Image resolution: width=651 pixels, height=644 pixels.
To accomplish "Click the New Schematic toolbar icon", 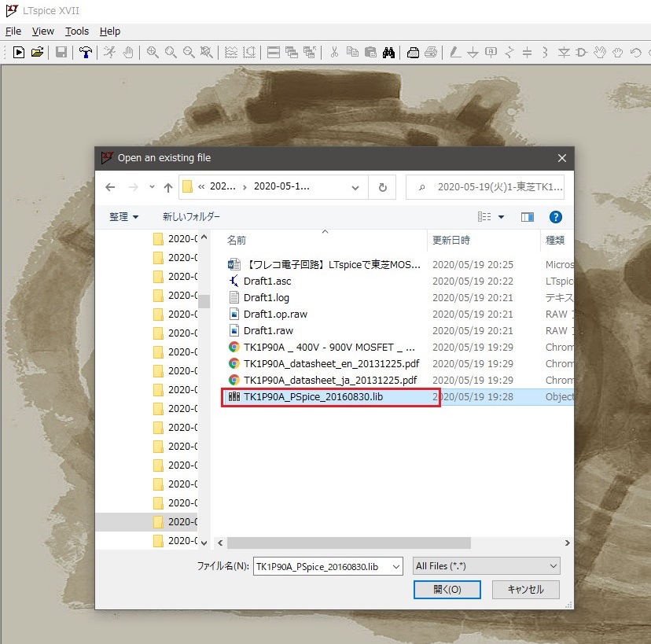I will (x=19, y=53).
